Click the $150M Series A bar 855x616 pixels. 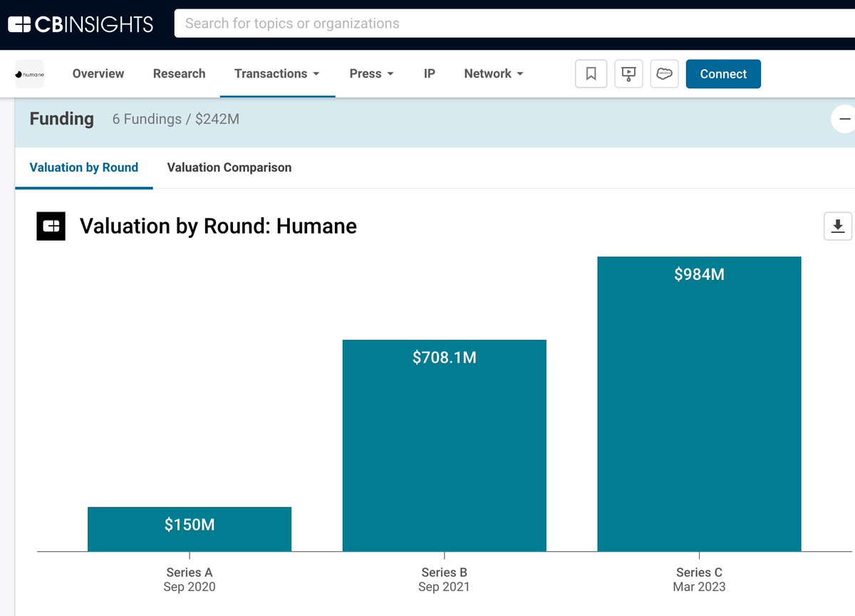(x=190, y=529)
